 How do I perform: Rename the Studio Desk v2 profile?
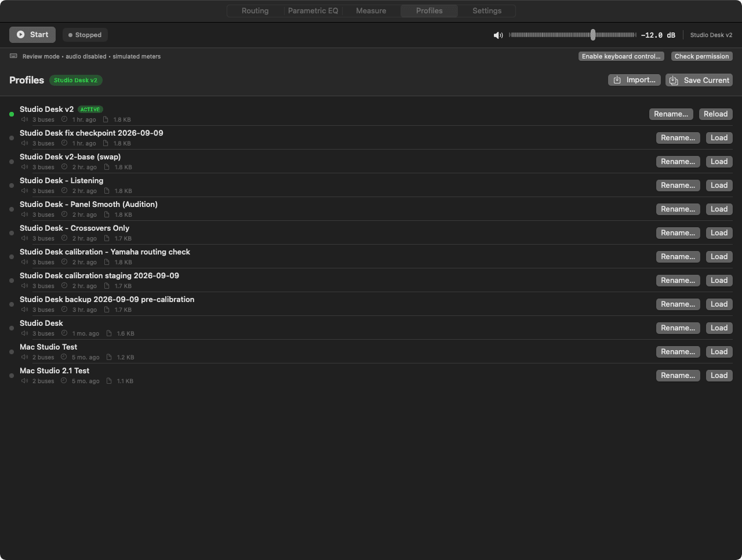click(671, 114)
